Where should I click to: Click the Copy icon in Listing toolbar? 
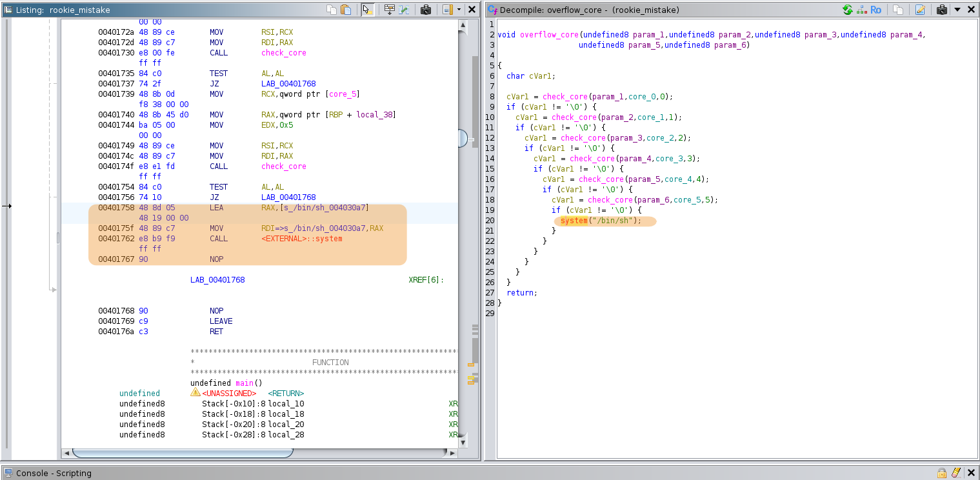(332, 10)
